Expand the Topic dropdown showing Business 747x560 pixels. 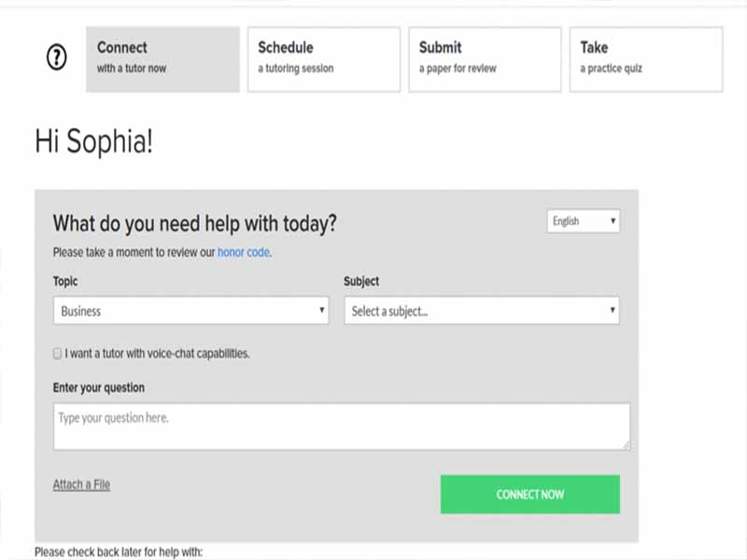click(x=191, y=311)
